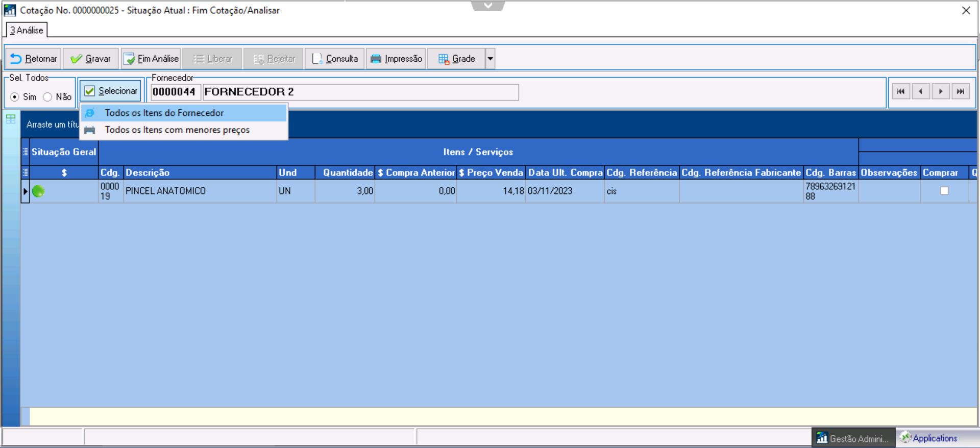Select the previous purchase cell 0,00
The height and width of the screenshot is (448, 980).
pos(416,191)
